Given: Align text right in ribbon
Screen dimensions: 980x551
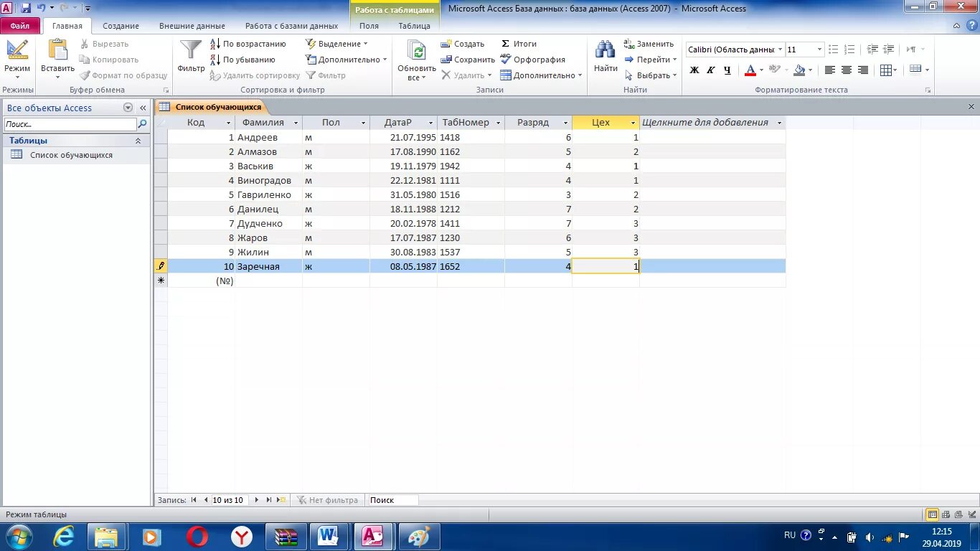Looking at the screenshot, I should tap(863, 70).
